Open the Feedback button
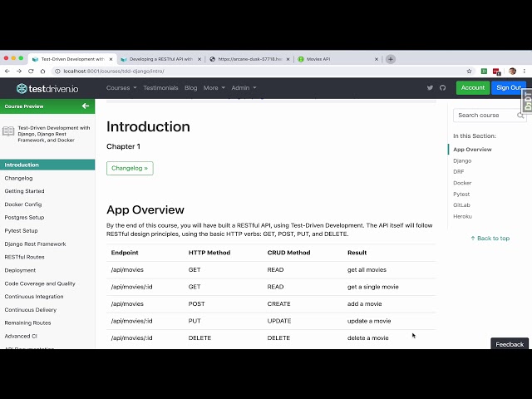532x399 pixels. [510, 343]
